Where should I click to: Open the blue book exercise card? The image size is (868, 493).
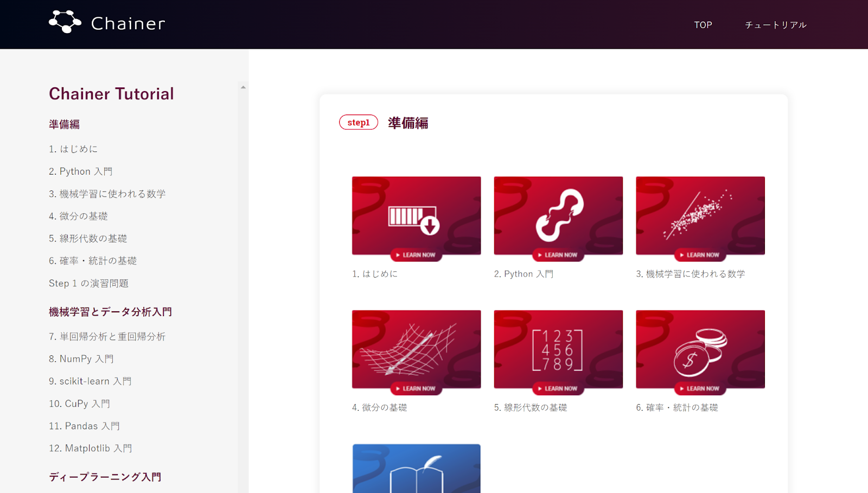click(416, 469)
